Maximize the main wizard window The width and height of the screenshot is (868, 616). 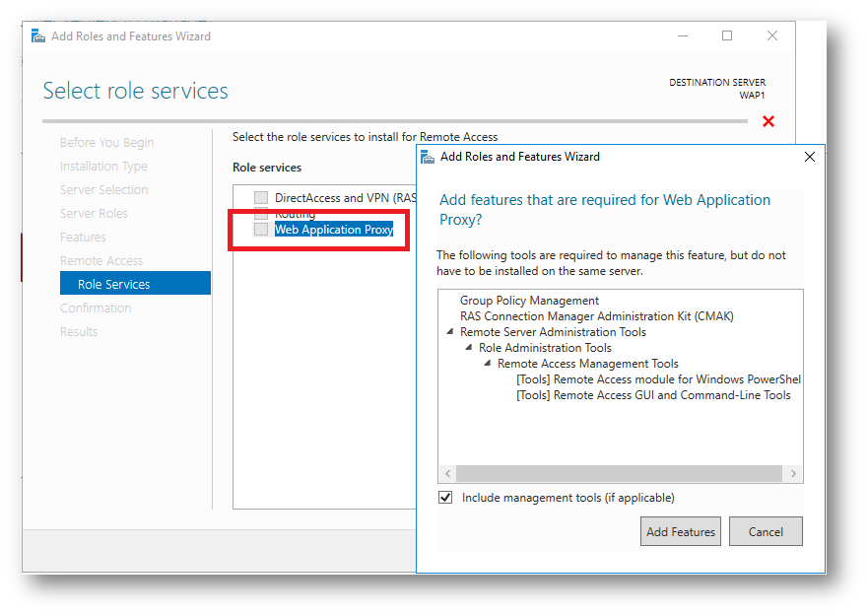pos(727,36)
